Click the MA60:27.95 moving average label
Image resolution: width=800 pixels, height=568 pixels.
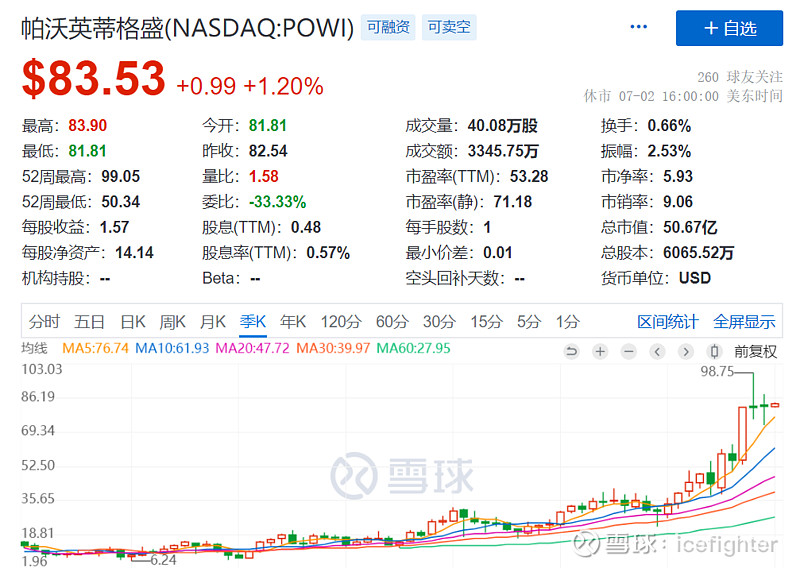[414, 349]
